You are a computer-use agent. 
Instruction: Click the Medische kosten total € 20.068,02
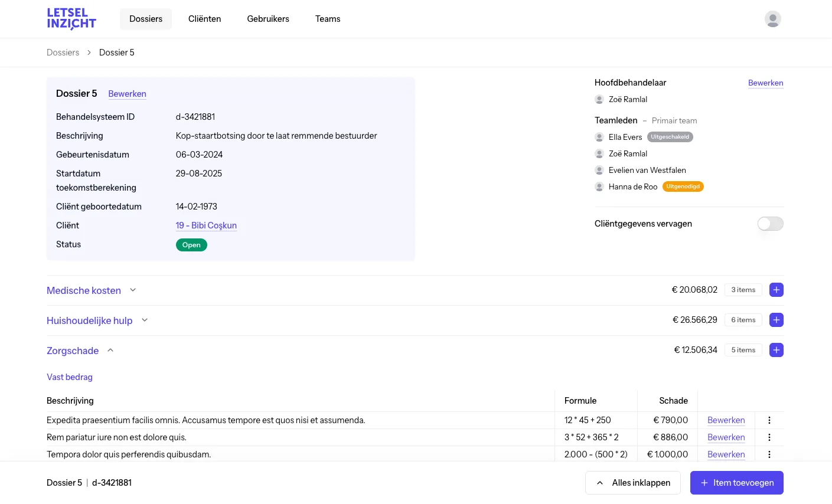(694, 290)
